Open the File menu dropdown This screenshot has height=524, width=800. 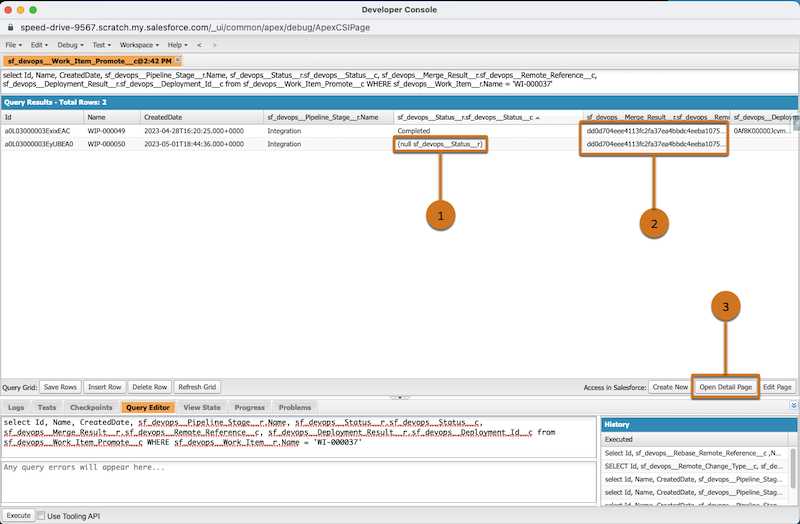click(x=15, y=45)
